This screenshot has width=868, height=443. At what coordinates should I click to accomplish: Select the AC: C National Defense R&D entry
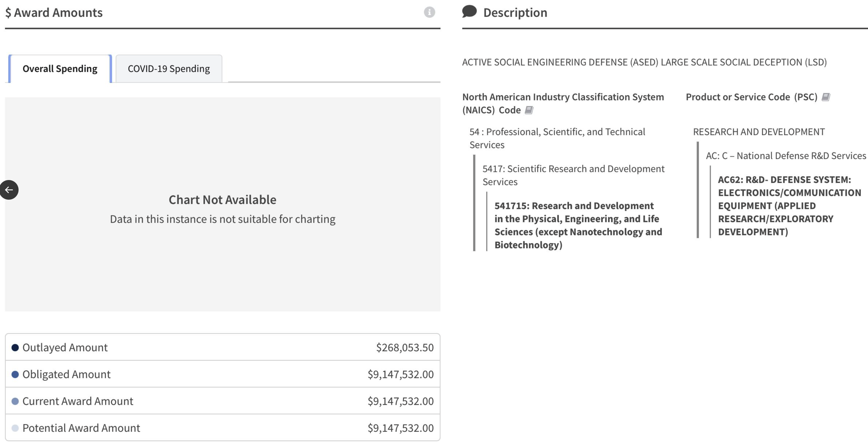tap(786, 156)
